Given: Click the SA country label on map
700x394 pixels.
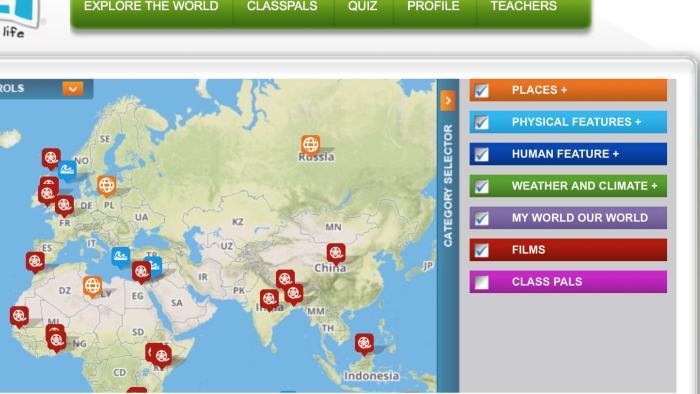Looking at the screenshot, I should 177,303.
